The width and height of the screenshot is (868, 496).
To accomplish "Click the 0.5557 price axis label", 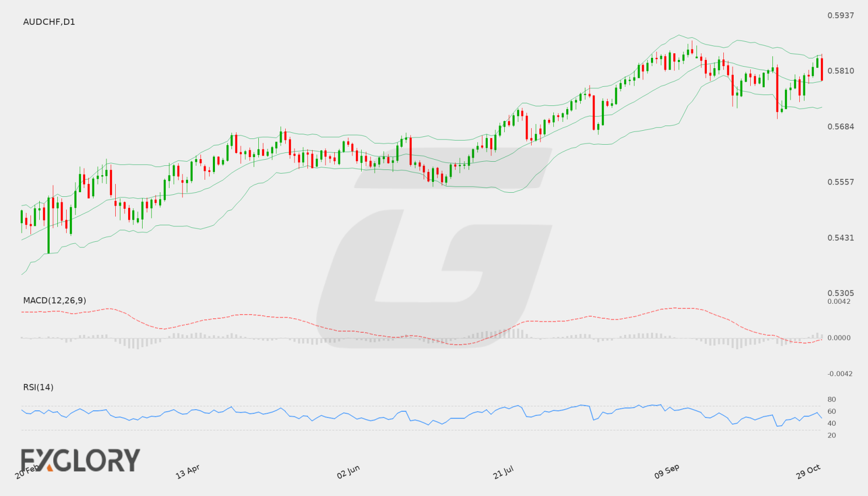I will pyautogui.click(x=841, y=182).
